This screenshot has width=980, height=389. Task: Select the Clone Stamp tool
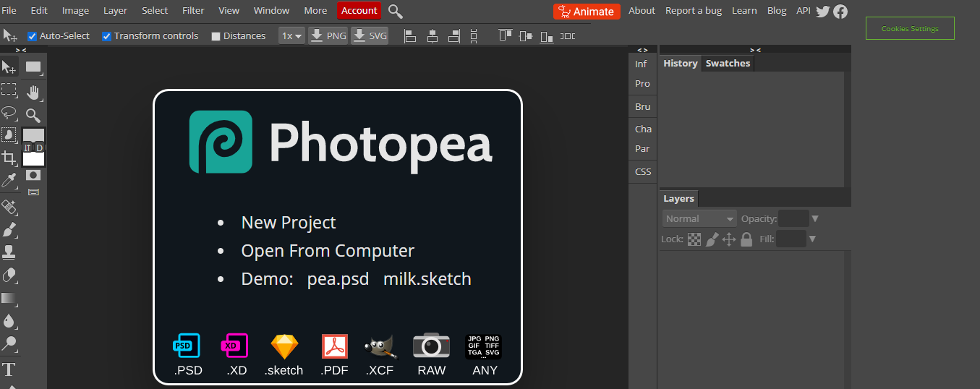[9, 252]
